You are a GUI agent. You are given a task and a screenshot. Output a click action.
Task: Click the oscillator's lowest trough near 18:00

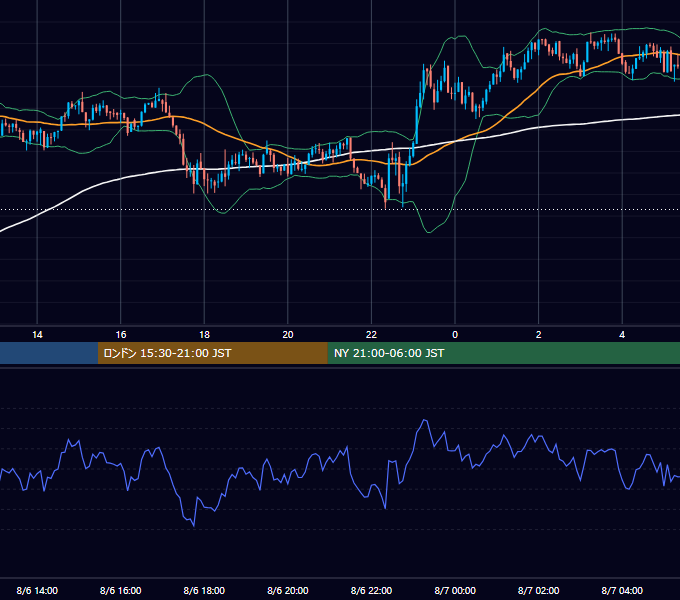click(x=193, y=526)
